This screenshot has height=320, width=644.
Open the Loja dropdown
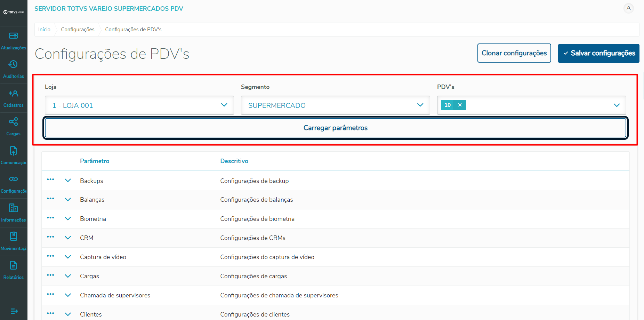pyautogui.click(x=139, y=105)
